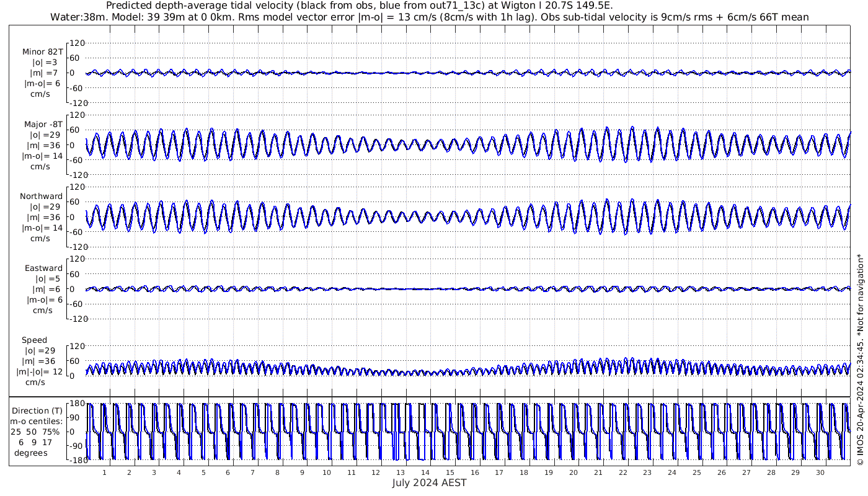Click the 'degrees' unit label
Viewport: 868px width, 496px height.
pyautogui.click(x=31, y=453)
